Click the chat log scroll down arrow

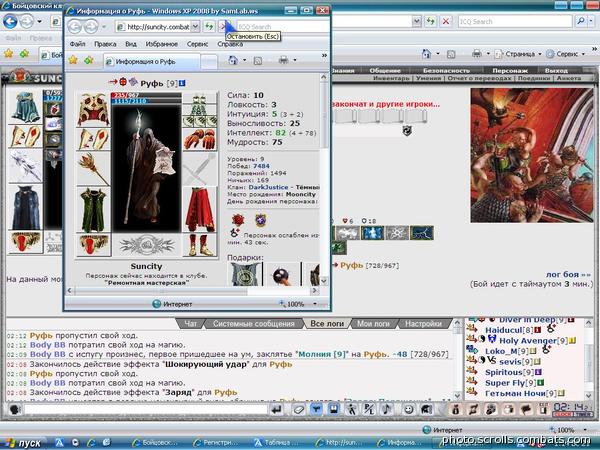tap(457, 395)
